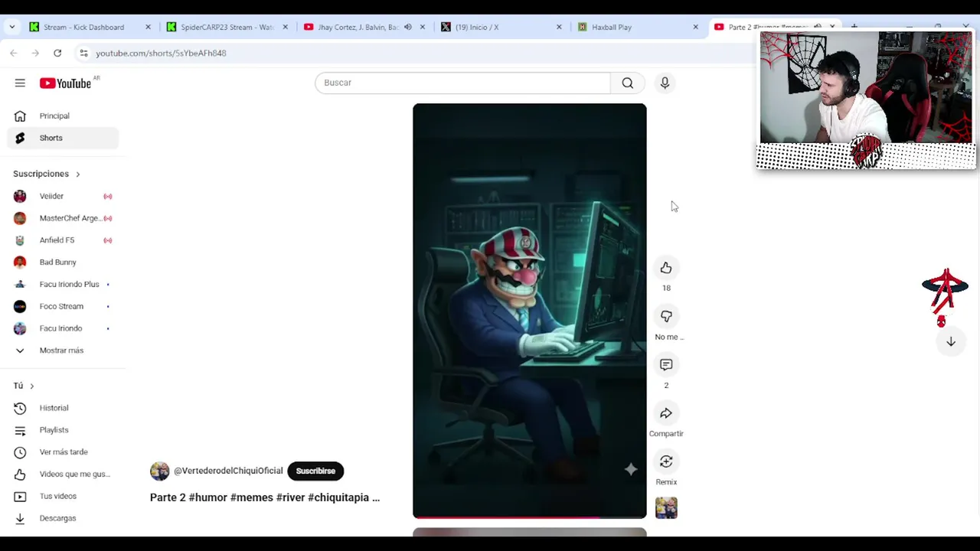
Task: Open the YouTube hamburger menu
Action: tap(20, 83)
